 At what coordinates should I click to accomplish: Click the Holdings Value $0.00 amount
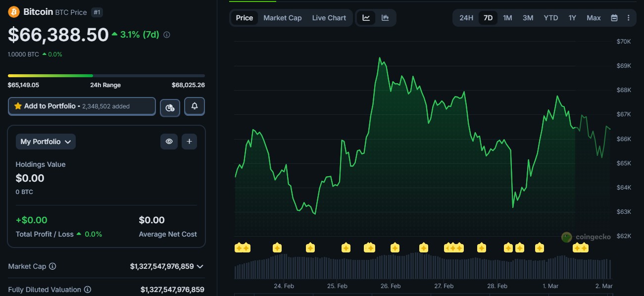[30, 178]
